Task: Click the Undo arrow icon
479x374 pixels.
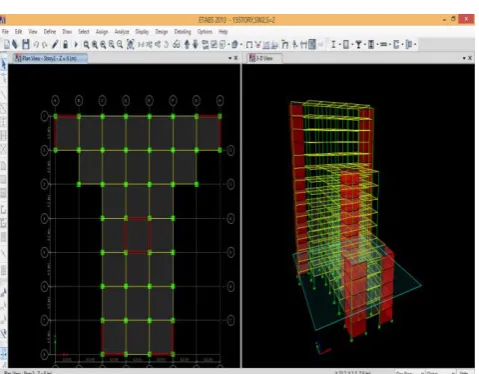Action: [x=36, y=44]
